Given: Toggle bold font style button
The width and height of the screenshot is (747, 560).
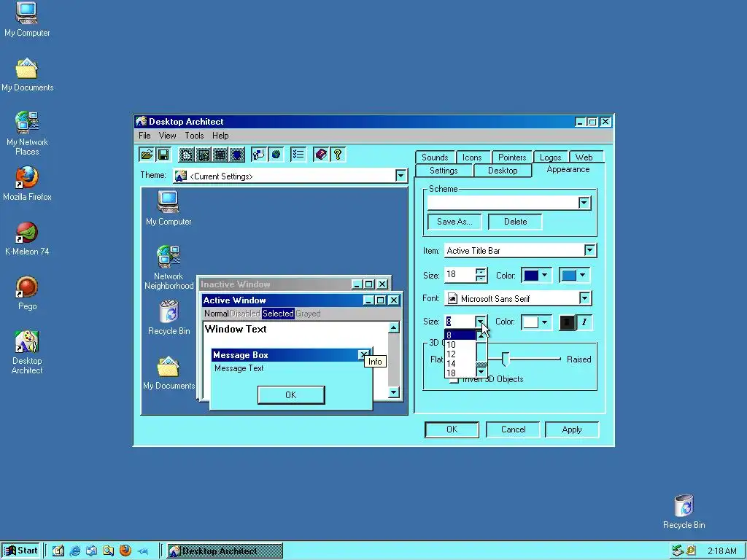Looking at the screenshot, I should (x=566, y=322).
